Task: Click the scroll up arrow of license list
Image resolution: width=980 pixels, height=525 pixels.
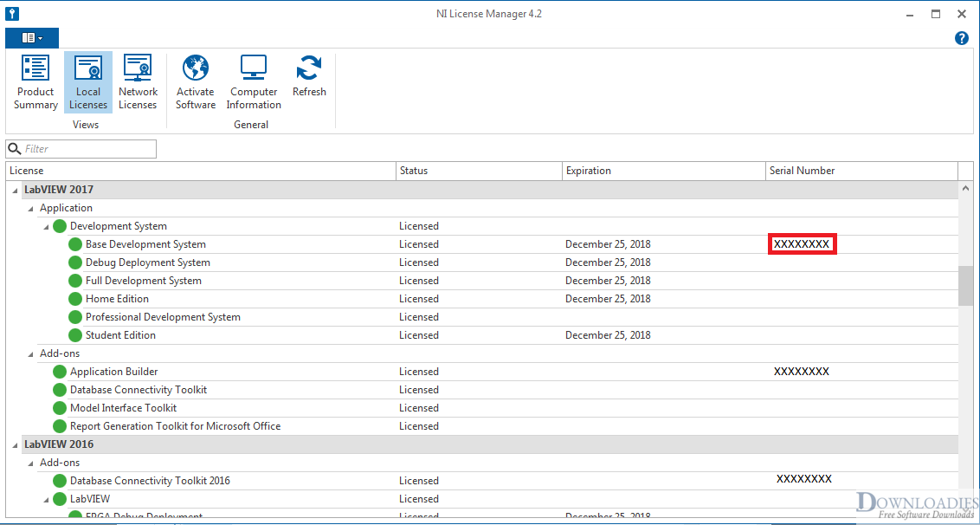Action: 965,188
